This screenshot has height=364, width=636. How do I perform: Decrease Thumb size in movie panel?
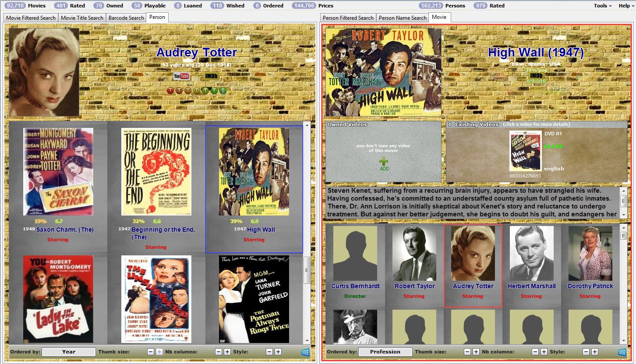tap(467, 352)
